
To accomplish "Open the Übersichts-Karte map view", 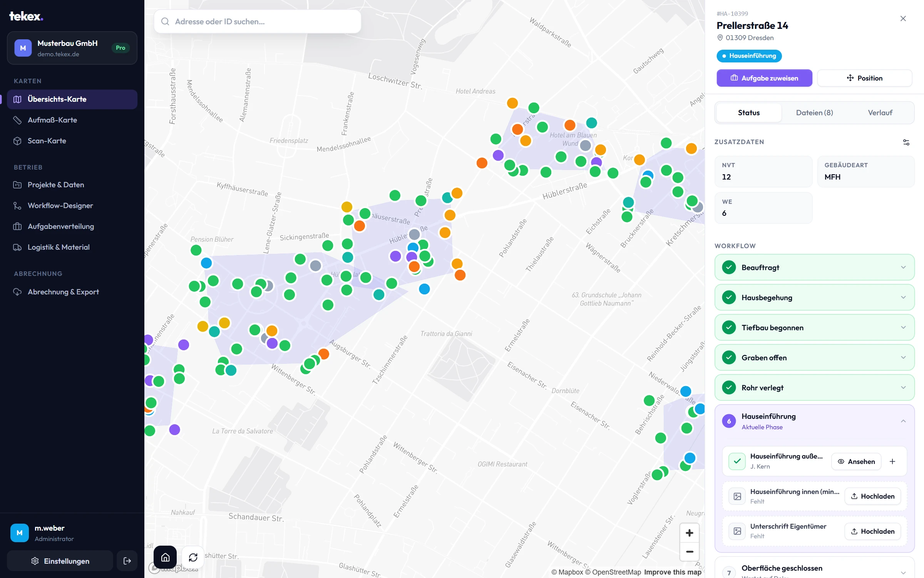I will pos(72,99).
